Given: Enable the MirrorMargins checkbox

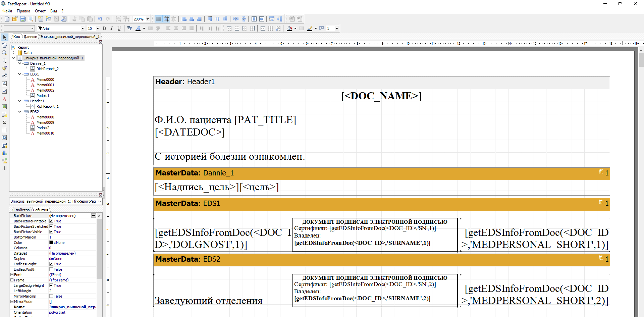Looking at the screenshot, I should [51, 296].
